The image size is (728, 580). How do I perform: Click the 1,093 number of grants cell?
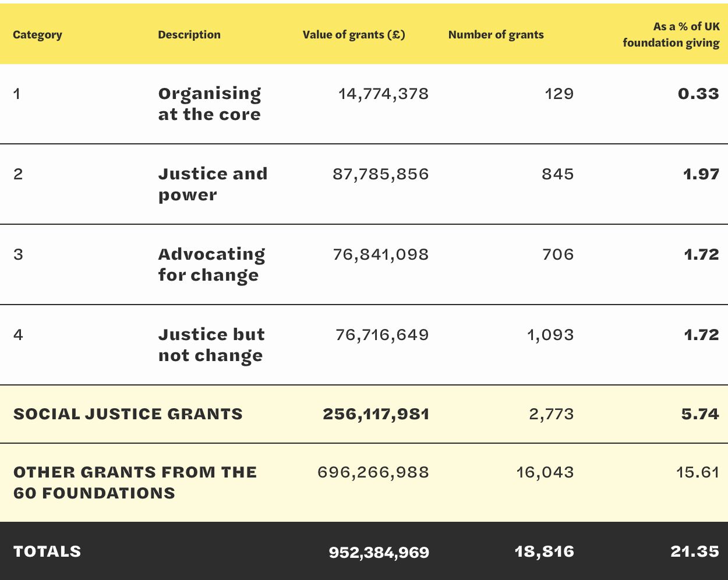pos(550,335)
